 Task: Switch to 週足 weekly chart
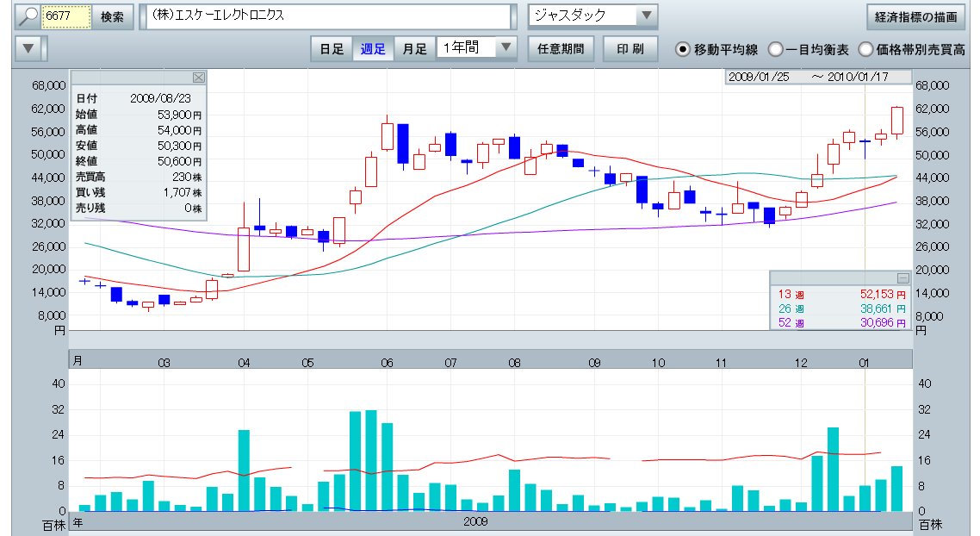(x=373, y=49)
